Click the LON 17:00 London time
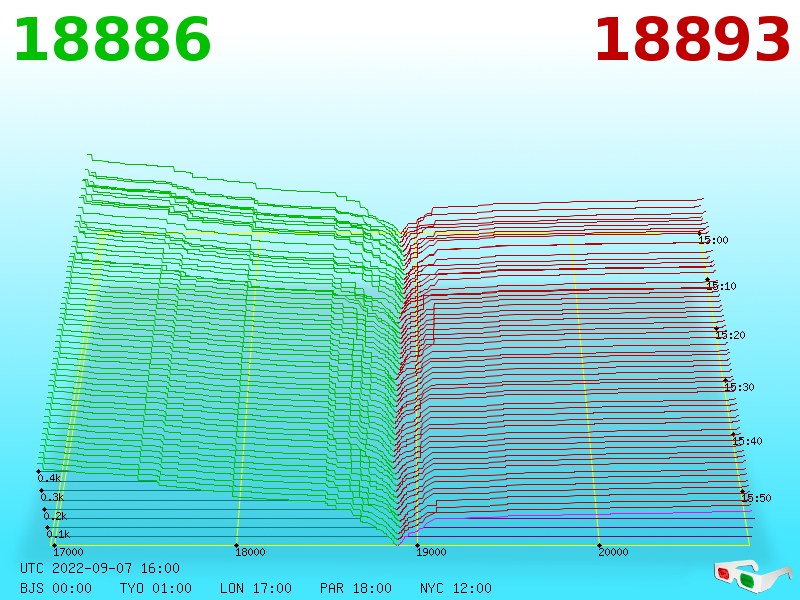This screenshot has height=600, width=800. coord(256,588)
